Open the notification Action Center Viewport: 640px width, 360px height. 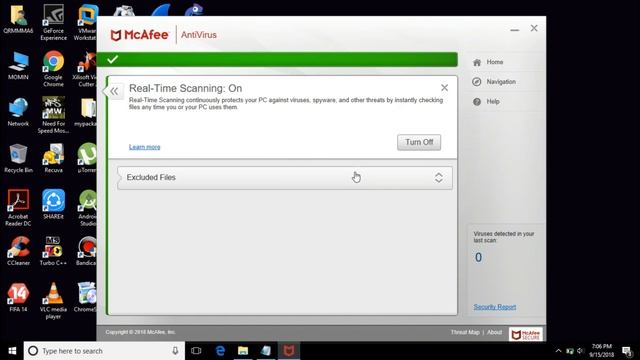pyautogui.click(x=627, y=351)
